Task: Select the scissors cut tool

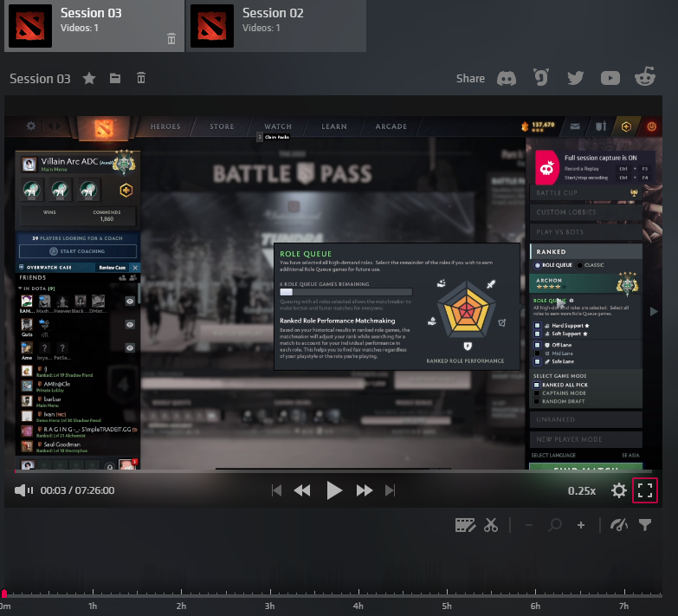Action: pos(491,525)
